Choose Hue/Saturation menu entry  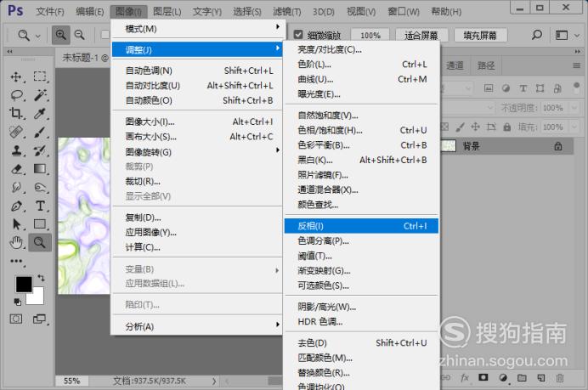(x=361, y=130)
